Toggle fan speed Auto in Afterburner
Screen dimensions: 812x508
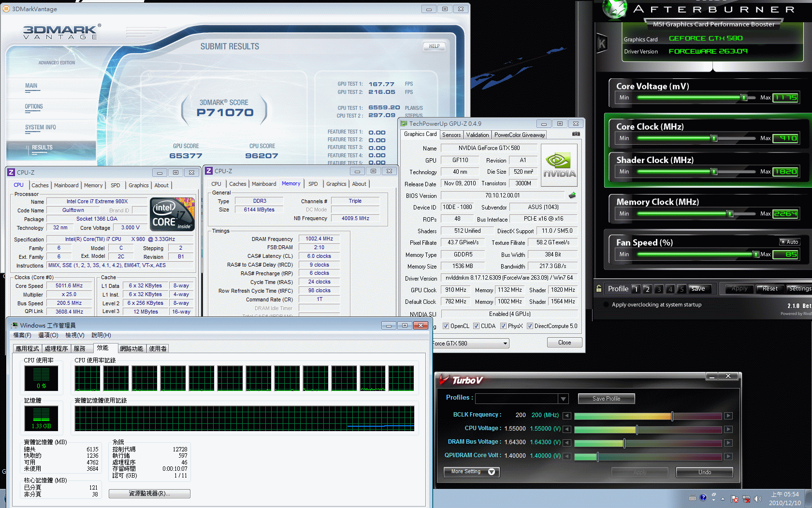(790, 242)
